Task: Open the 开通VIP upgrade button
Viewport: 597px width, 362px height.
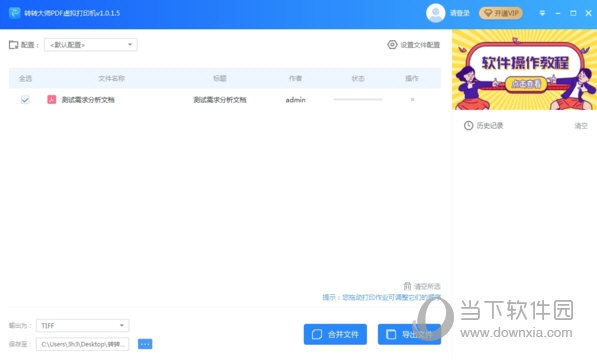Action: pyautogui.click(x=501, y=13)
